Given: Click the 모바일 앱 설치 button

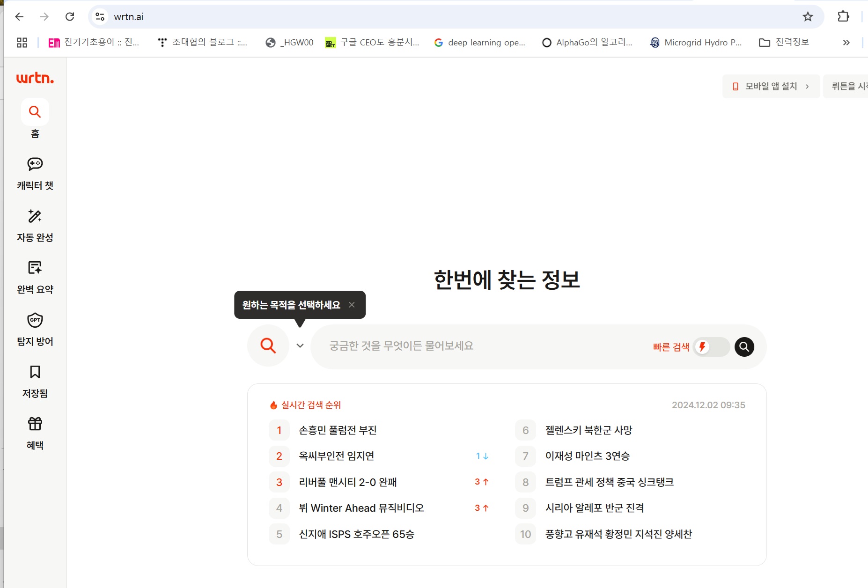Looking at the screenshot, I should 771,86.
